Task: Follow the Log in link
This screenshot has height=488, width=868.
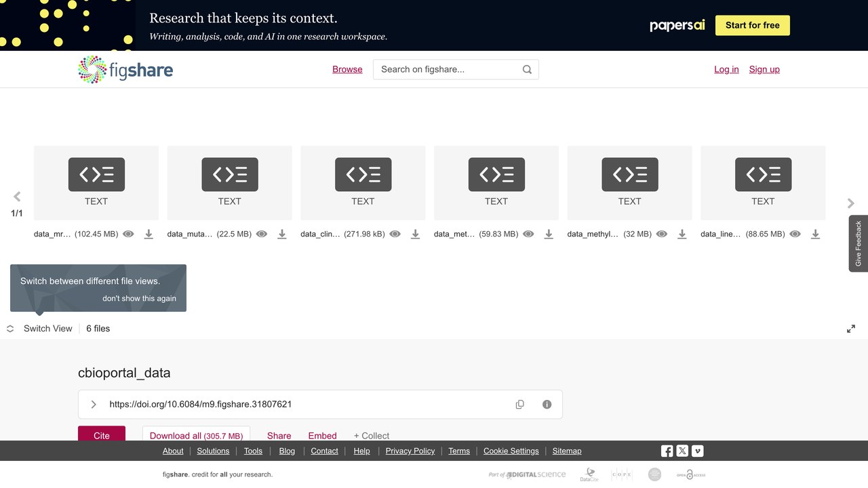Action: coord(726,69)
